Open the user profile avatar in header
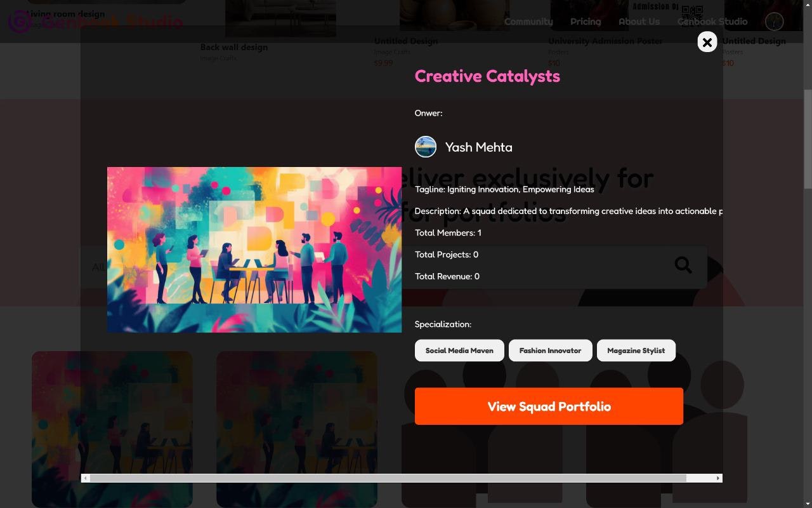Viewport: 812px width, 508px height. point(774,22)
